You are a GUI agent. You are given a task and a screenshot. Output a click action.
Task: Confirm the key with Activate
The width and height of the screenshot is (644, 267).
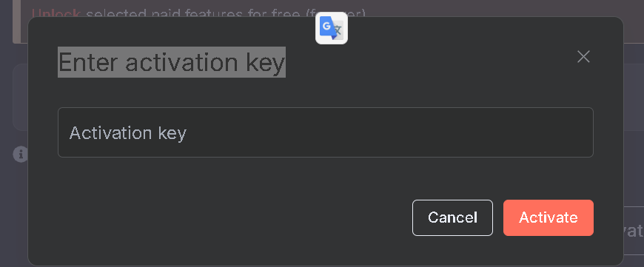549,217
